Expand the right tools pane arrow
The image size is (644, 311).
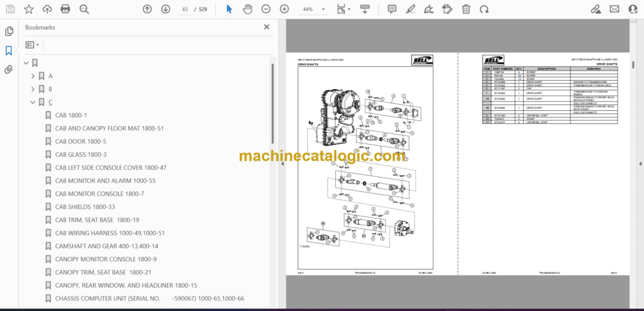pyautogui.click(x=640, y=164)
